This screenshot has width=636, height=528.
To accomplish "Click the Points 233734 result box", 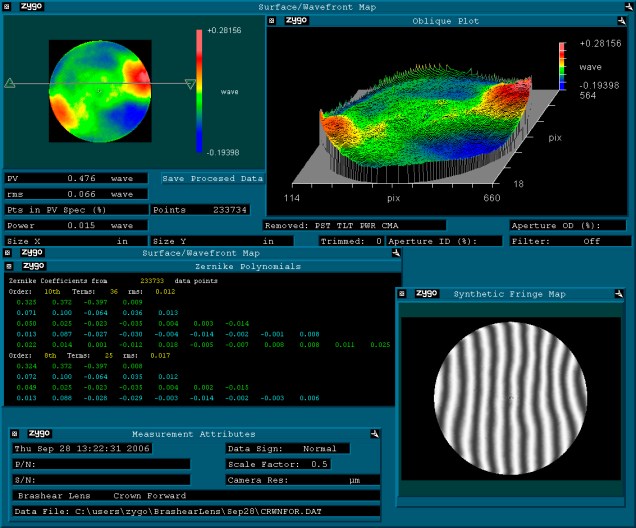I will click(207, 210).
